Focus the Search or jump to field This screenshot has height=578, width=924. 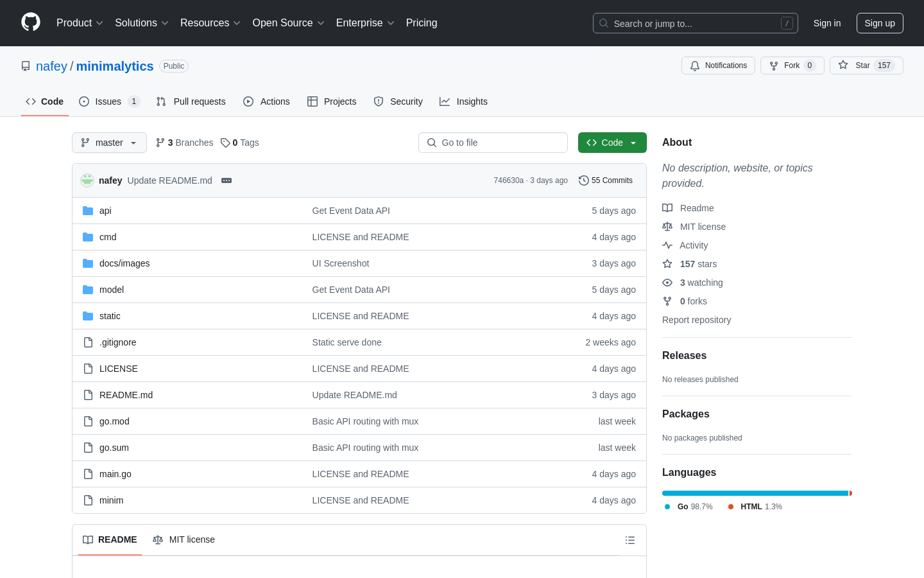(x=696, y=23)
